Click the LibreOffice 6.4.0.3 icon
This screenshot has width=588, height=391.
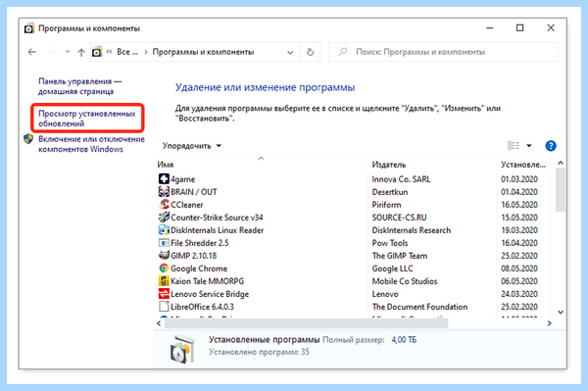pos(164,307)
